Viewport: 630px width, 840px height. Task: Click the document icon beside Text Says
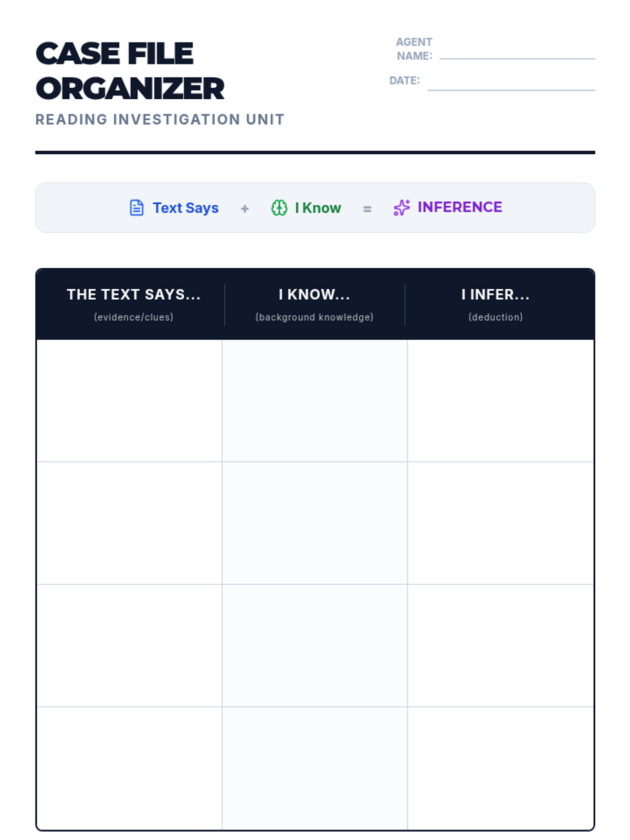pyautogui.click(x=136, y=208)
